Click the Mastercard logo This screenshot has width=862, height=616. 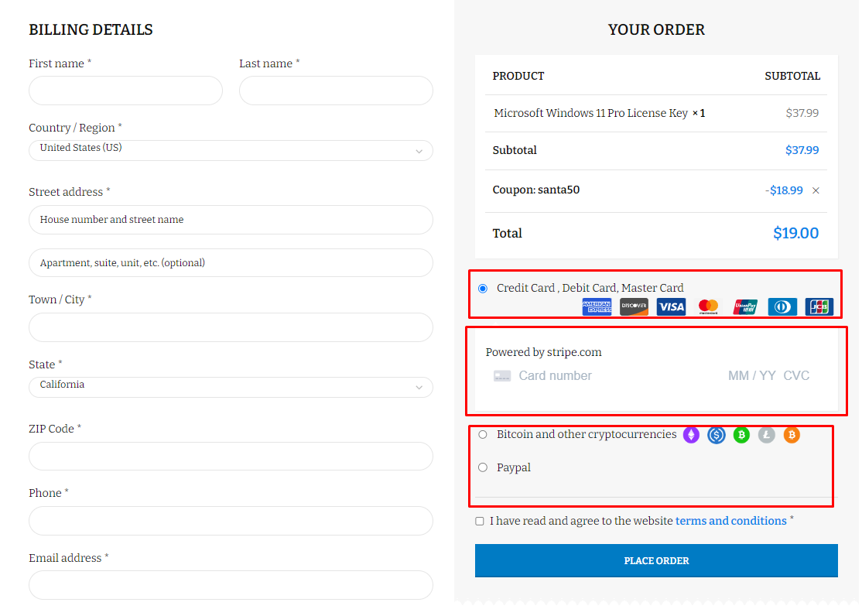coord(708,306)
